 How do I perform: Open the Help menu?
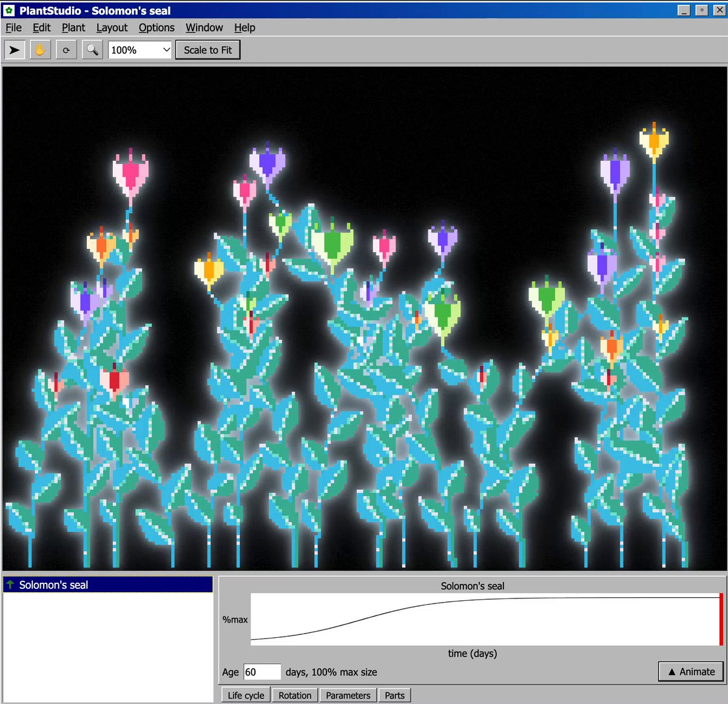(x=244, y=27)
